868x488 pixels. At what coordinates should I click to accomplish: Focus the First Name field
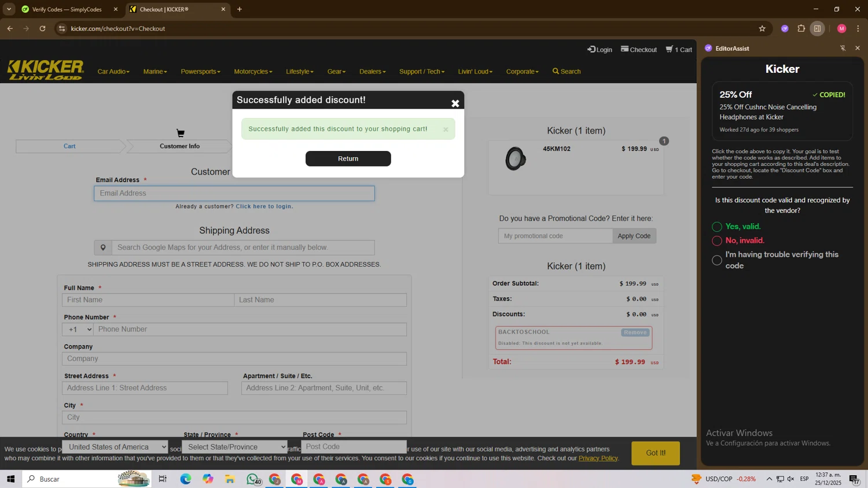[x=148, y=300]
